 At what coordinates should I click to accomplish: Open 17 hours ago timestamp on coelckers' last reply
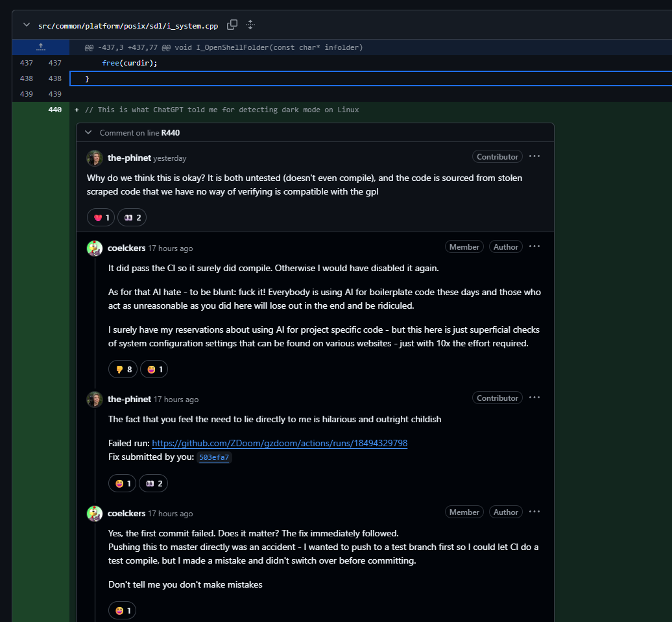[170, 514]
